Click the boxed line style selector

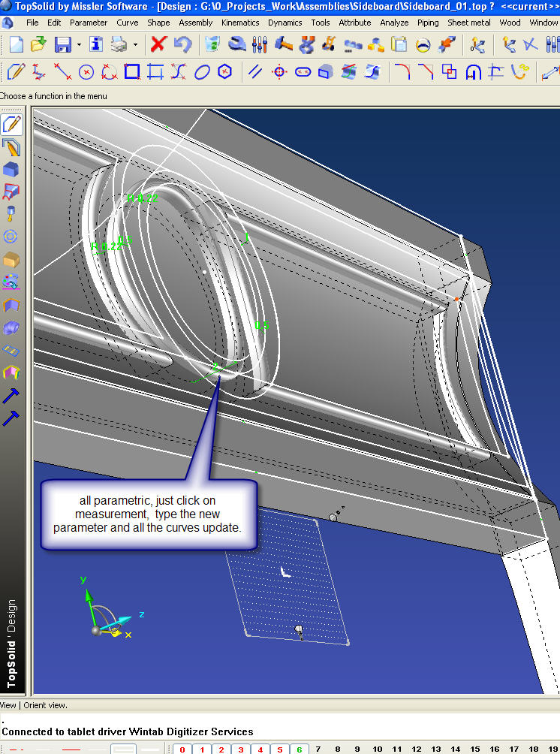pyautogui.click(x=124, y=749)
